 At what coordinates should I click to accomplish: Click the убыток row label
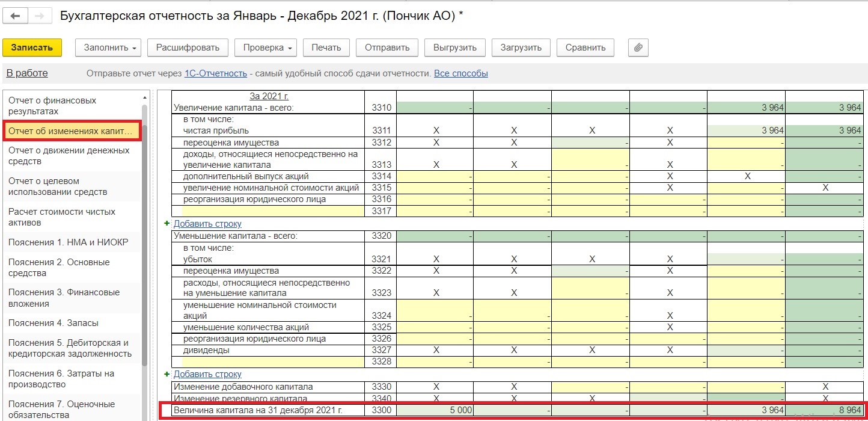(x=199, y=259)
